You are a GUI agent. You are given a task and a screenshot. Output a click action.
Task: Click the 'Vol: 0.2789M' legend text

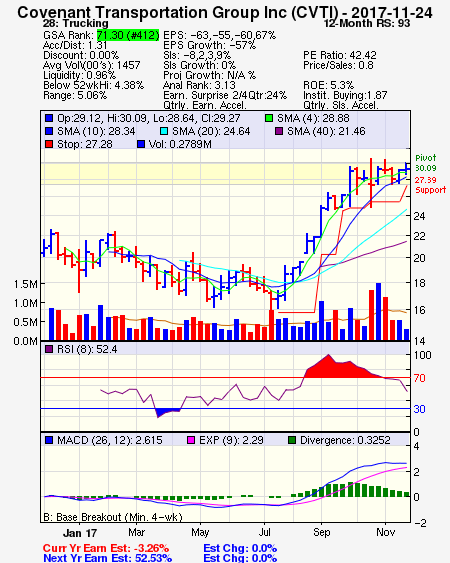pos(180,144)
